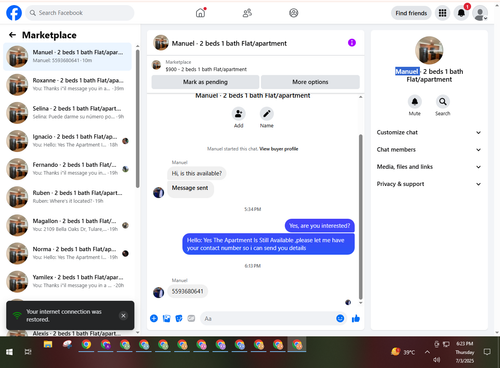The image size is (500, 368).
Task: Open Ignacio conversation in the chat list
Action: (x=67, y=141)
